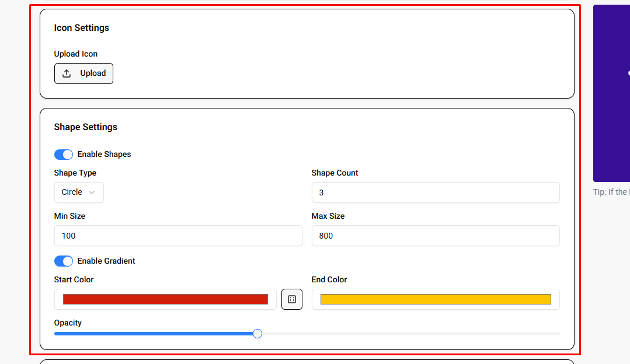Image resolution: width=630 pixels, height=364 pixels.
Task: Toggle the Enable Gradient switch
Action: click(64, 261)
